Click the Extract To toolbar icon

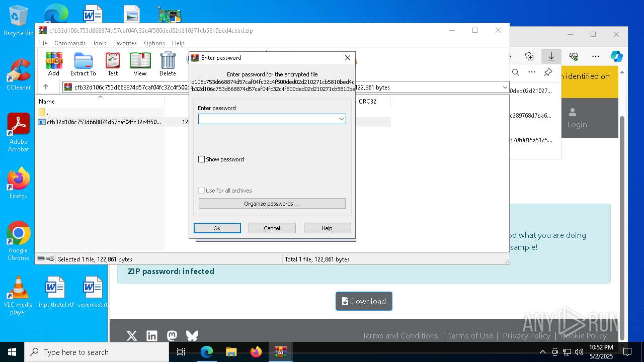83,64
